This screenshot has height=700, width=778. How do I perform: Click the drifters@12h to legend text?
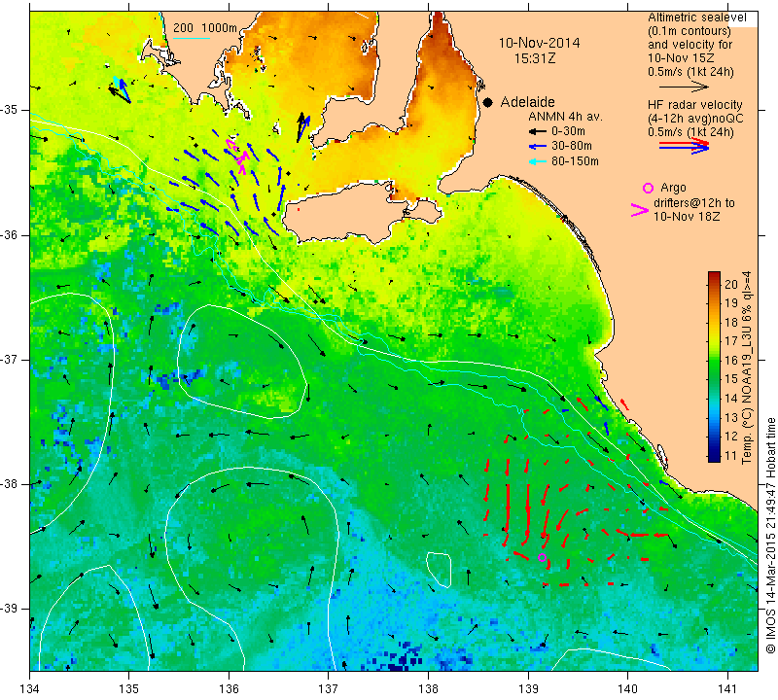point(694,203)
